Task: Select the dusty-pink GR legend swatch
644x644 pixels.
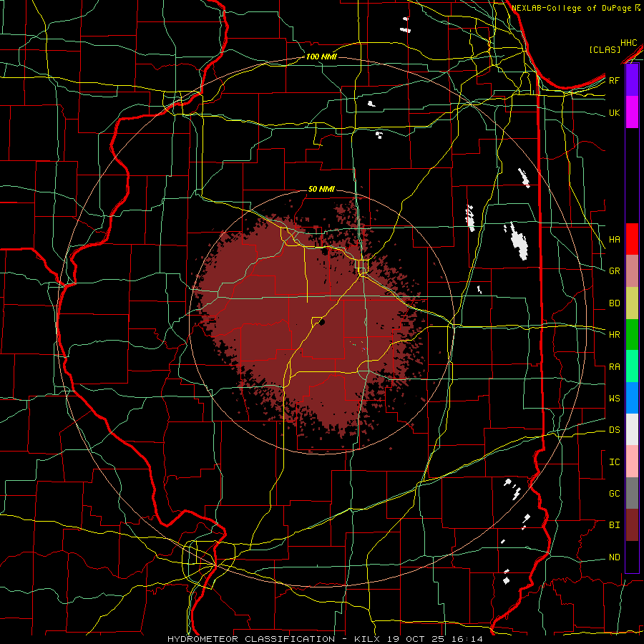Action: tap(632, 270)
